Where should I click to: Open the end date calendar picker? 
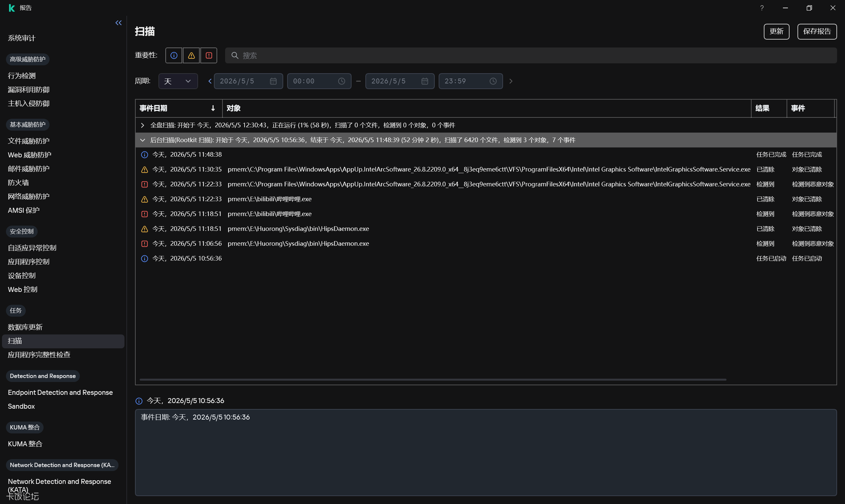click(425, 81)
